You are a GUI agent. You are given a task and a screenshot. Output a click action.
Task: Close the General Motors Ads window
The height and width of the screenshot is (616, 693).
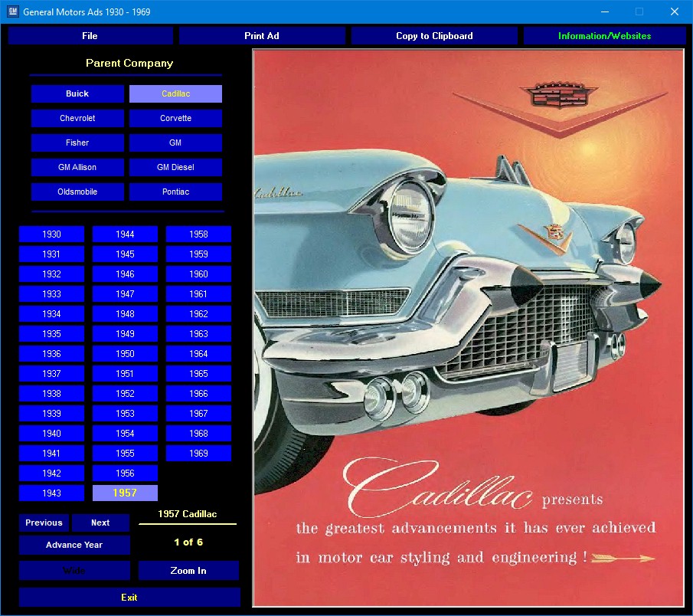click(x=675, y=12)
